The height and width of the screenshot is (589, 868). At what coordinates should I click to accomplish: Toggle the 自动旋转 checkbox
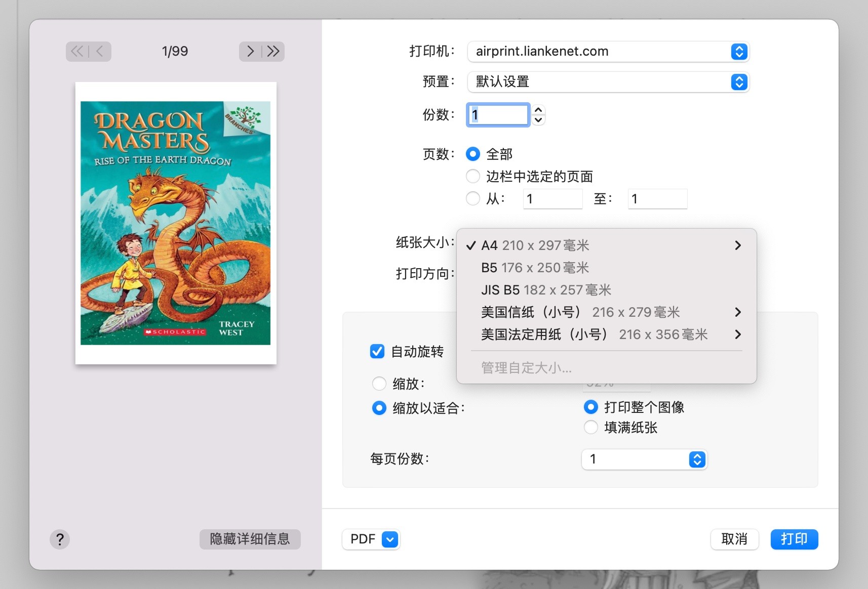click(x=377, y=351)
